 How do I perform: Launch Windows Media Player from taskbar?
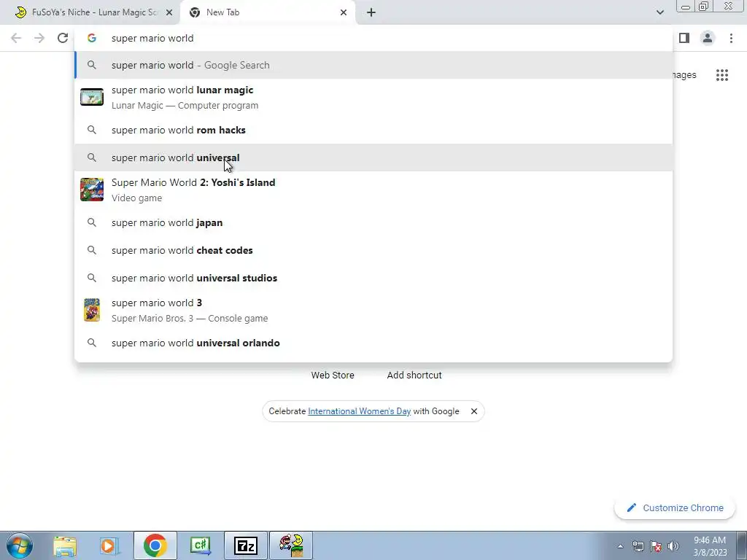(x=109, y=545)
